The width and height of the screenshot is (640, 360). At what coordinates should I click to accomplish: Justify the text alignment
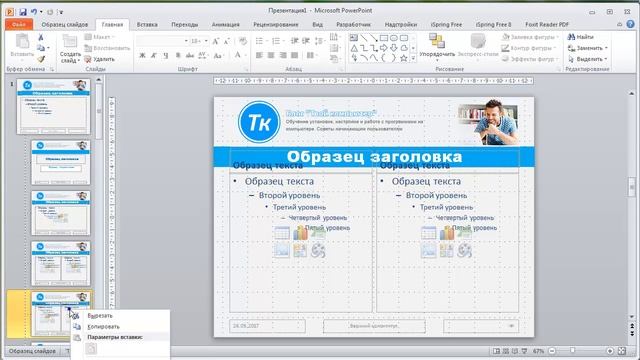pos(295,55)
